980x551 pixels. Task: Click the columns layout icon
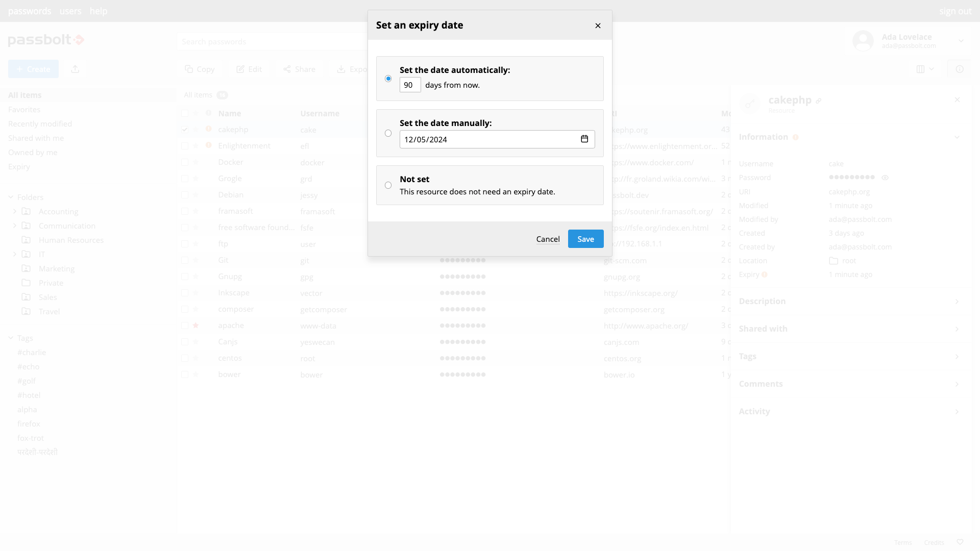(921, 69)
